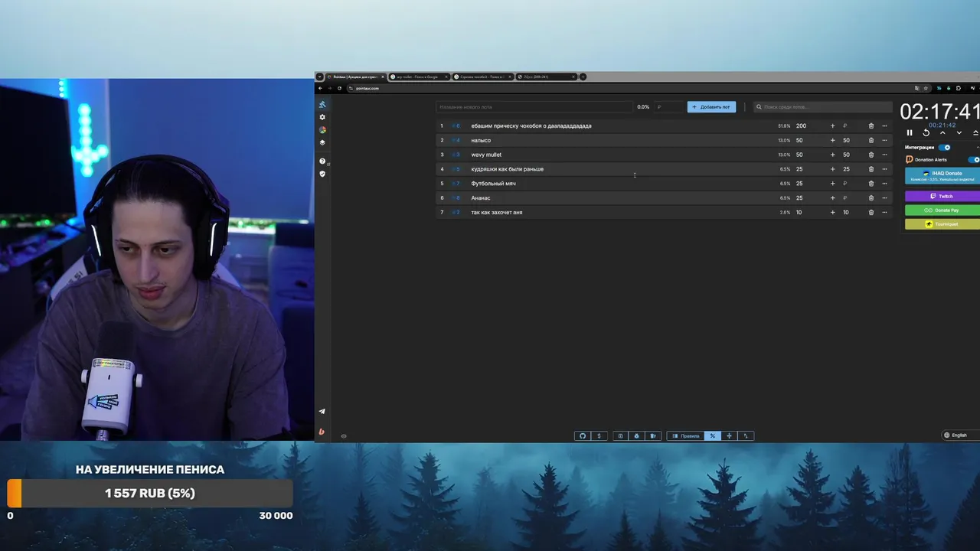
Task: Open more options for "wavy mullet" lot
Action: [x=884, y=155]
